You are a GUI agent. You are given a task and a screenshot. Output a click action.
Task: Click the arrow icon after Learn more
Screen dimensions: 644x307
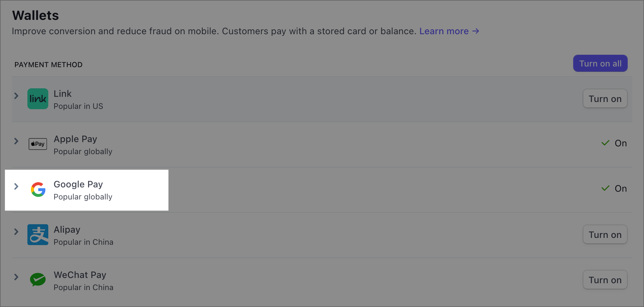(x=476, y=31)
